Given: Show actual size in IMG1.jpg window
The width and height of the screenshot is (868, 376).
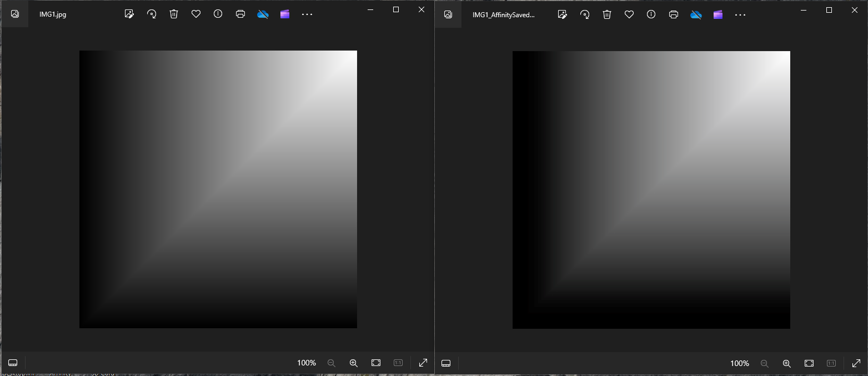Looking at the screenshot, I should [x=398, y=363].
